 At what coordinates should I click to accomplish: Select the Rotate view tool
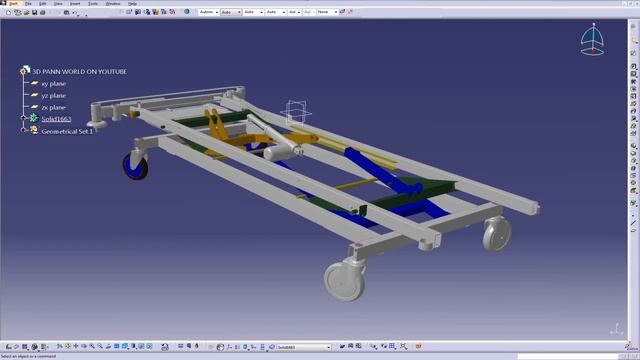pyautogui.click(x=84, y=346)
